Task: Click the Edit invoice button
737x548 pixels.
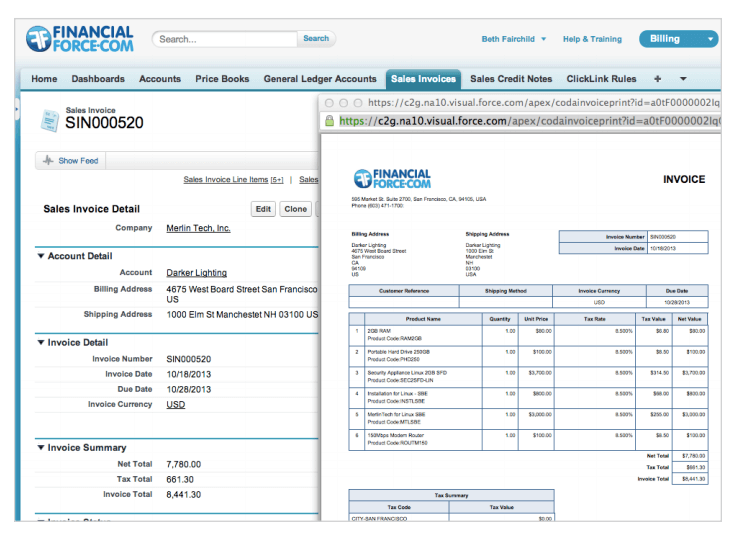Action: (x=263, y=209)
